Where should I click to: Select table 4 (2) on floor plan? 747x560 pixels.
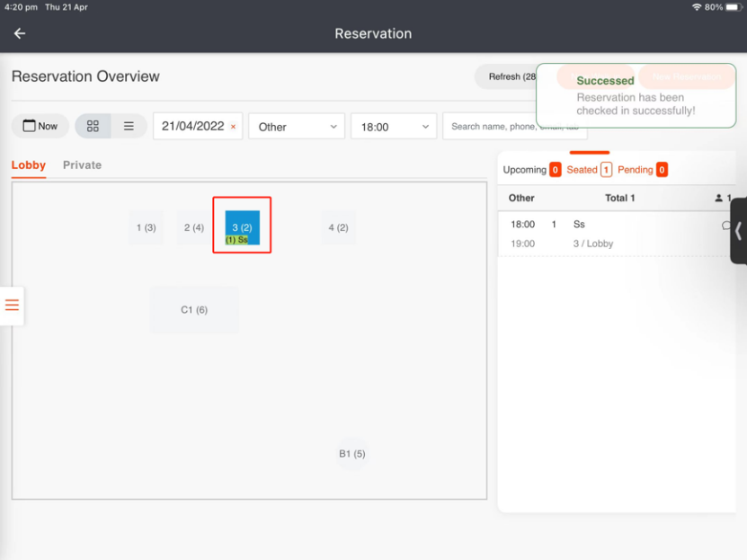[x=338, y=227]
